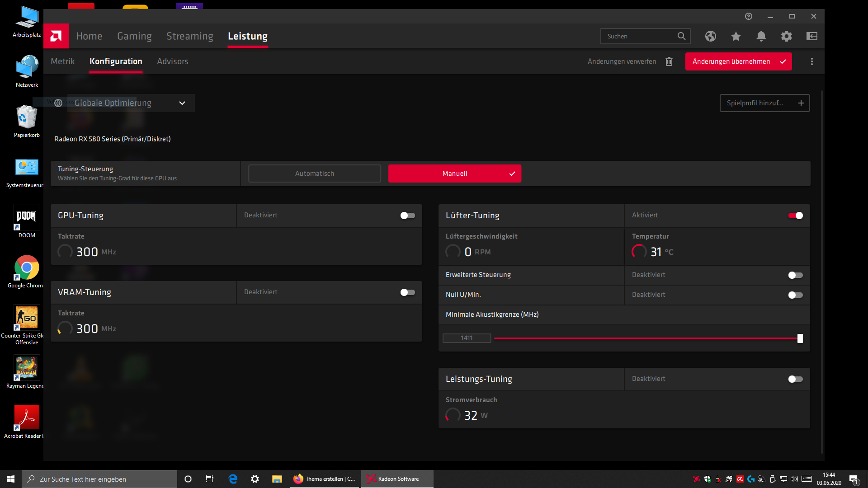Image resolution: width=868 pixels, height=488 pixels.
Task: Enable the GPU-Tuning toggle
Action: tap(407, 216)
